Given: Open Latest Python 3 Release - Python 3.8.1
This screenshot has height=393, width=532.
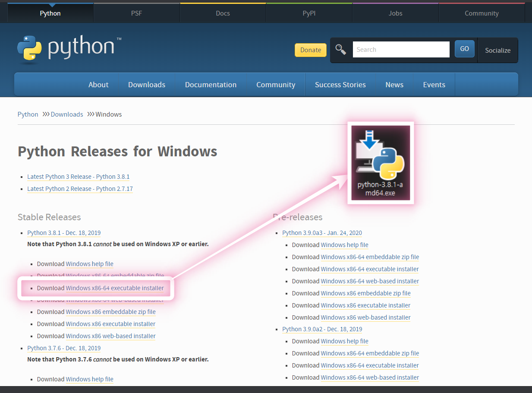Looking at the screenshot, I should click(79, 177).
